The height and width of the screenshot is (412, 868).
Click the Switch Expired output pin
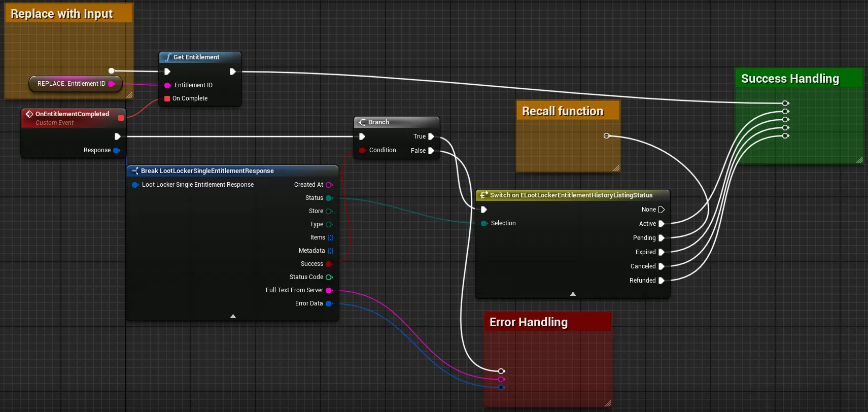coord(662,252)
